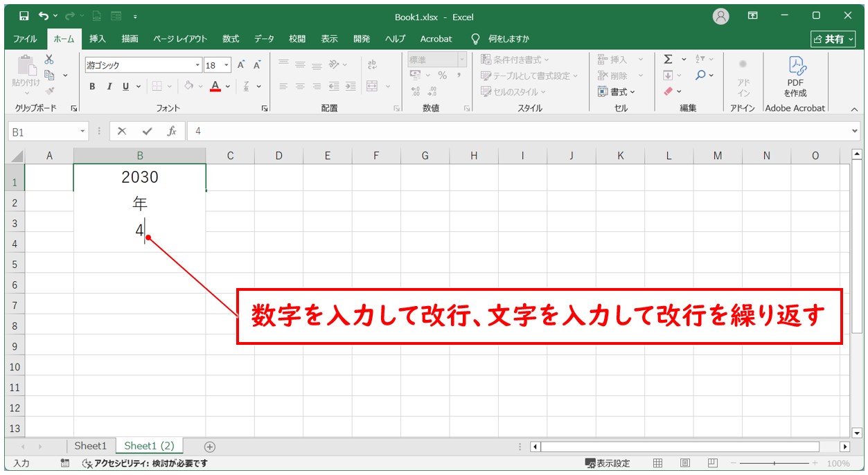Click the 表示設定 display settings button
Viewport: 868px width, 475px height.
click(608, 463)
